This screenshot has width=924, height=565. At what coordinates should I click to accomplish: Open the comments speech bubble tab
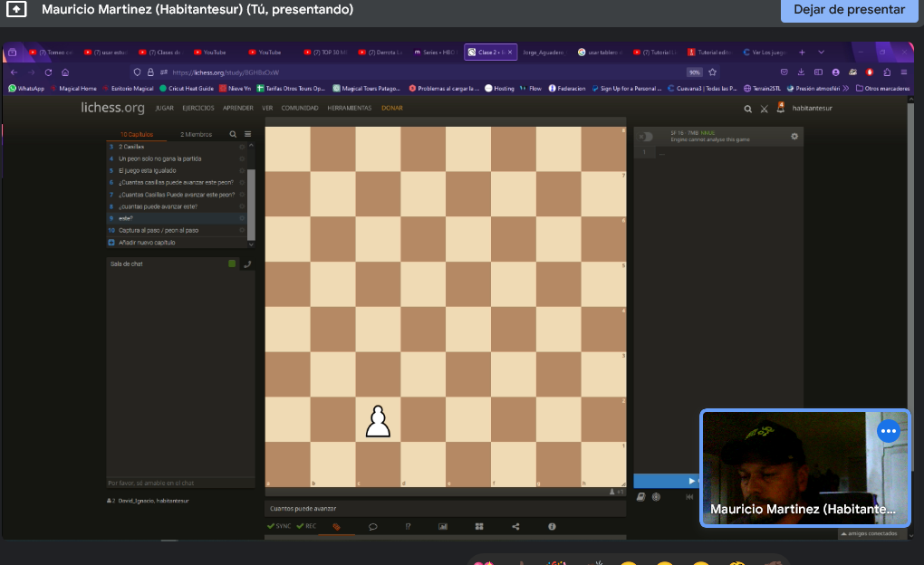[372, 526]
